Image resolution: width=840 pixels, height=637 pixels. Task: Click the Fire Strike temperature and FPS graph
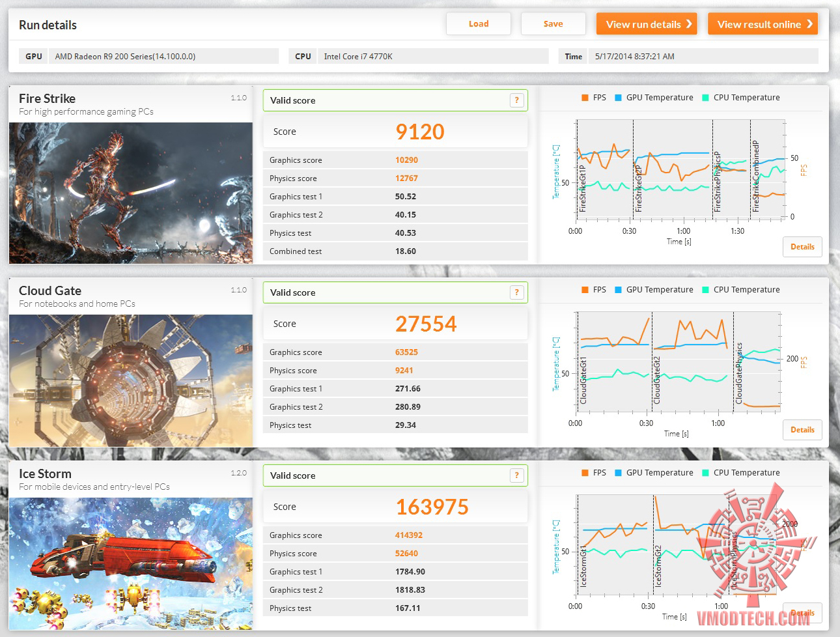pyautogui.click(x=680, y=171)
